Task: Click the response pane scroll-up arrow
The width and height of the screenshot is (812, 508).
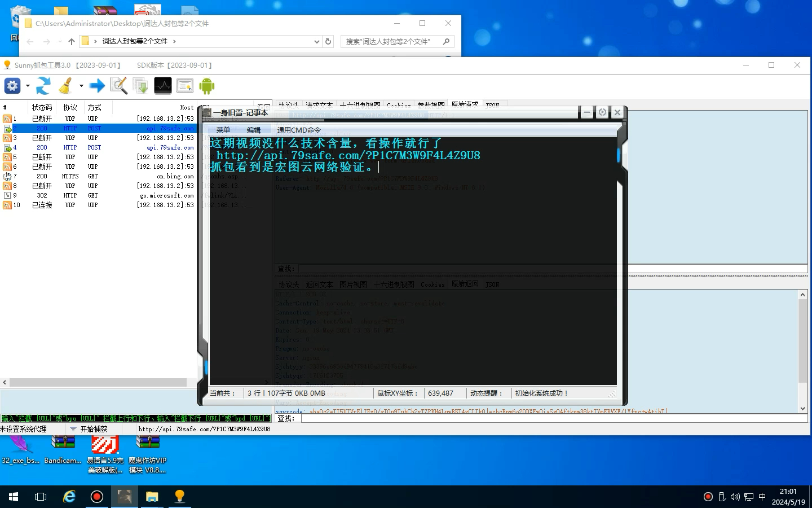Action: pyautogui.click(x=802, y=295)
